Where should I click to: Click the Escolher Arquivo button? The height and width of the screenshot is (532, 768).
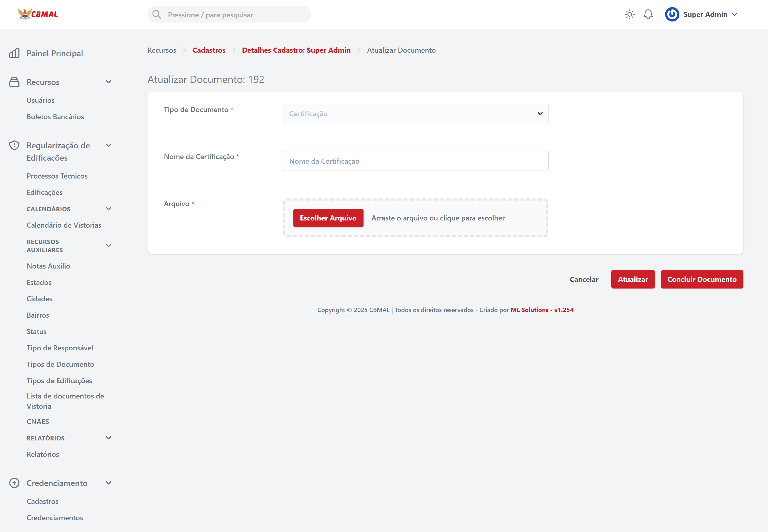[328, 218]
